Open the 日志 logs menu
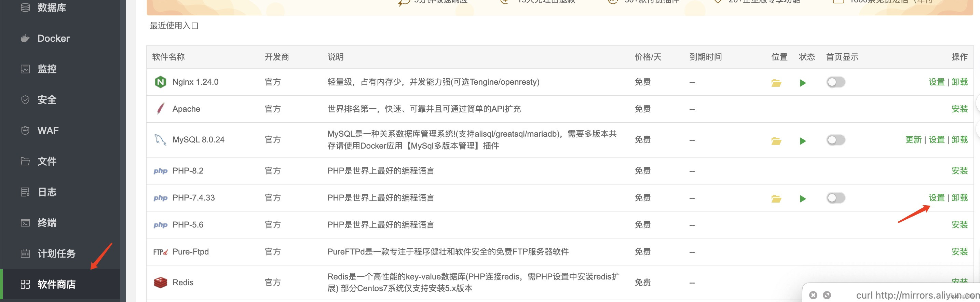 coord(47,192)
